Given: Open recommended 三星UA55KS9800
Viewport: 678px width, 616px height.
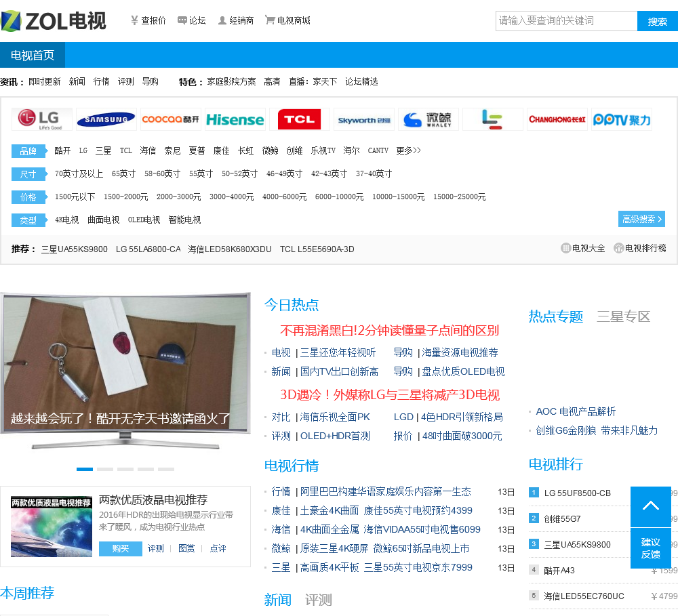Looking at the screenshot, I should pos(75,249).
